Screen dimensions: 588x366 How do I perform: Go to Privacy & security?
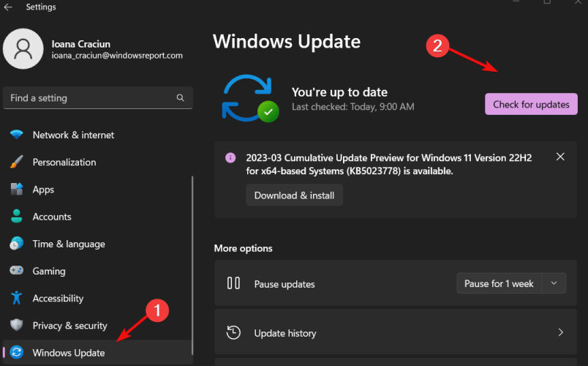tap(97, 326)
